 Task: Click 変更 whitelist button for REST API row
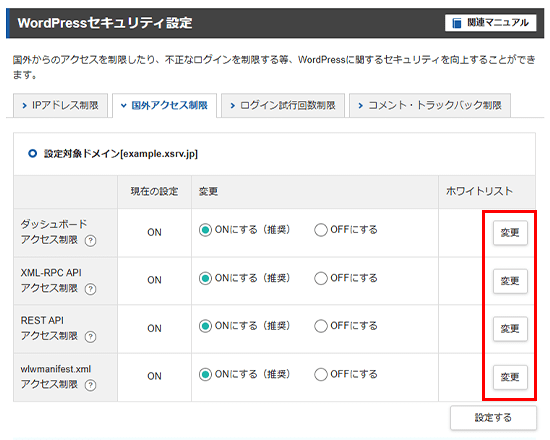(510, 329)
